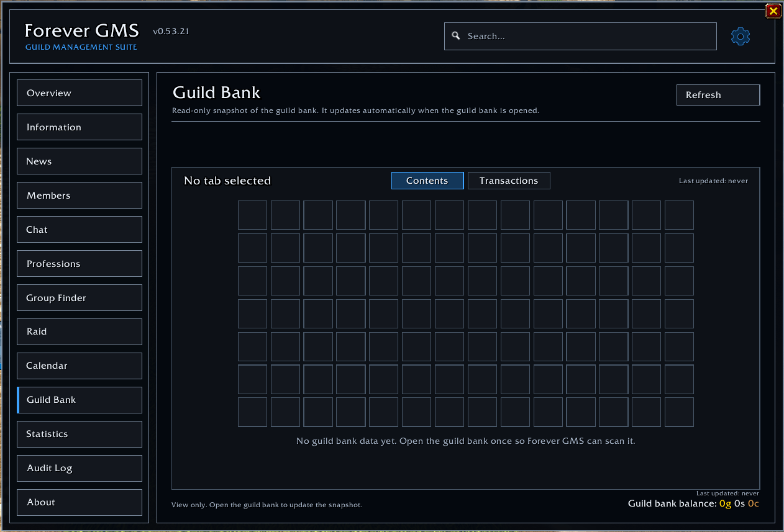
Task: Click the Guild Bank page heading
Action: pos(216,92)
